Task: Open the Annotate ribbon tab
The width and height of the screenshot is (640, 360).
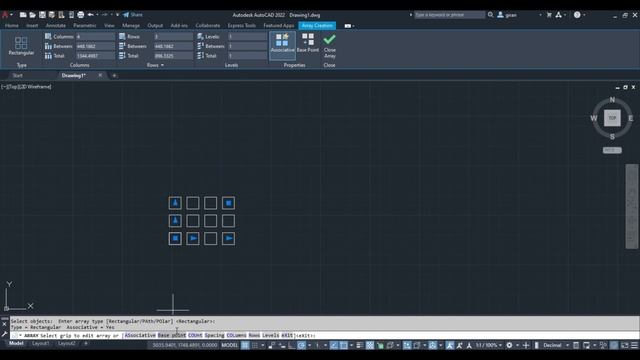Action: pyautogui.click(x=56, y=25)
